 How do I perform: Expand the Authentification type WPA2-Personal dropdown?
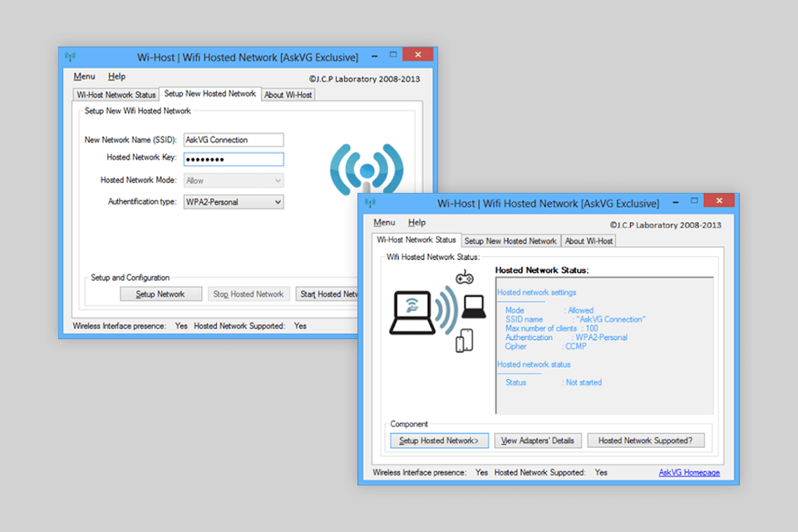pos(234,202)
